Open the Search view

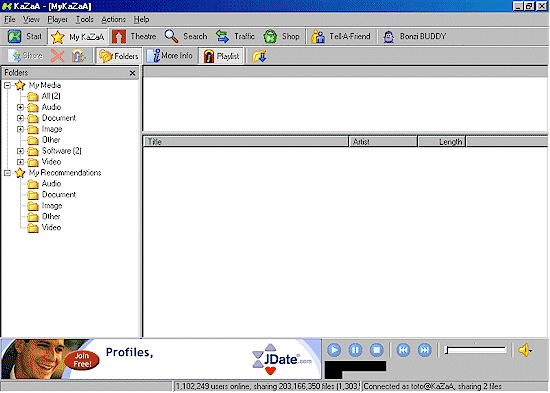click(186, 36)
